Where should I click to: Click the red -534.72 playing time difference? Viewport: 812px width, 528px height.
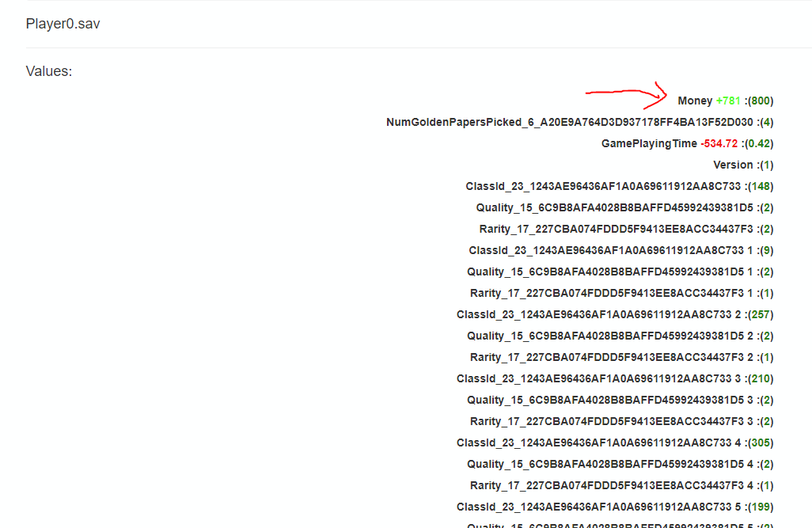(x=719, y=143)
